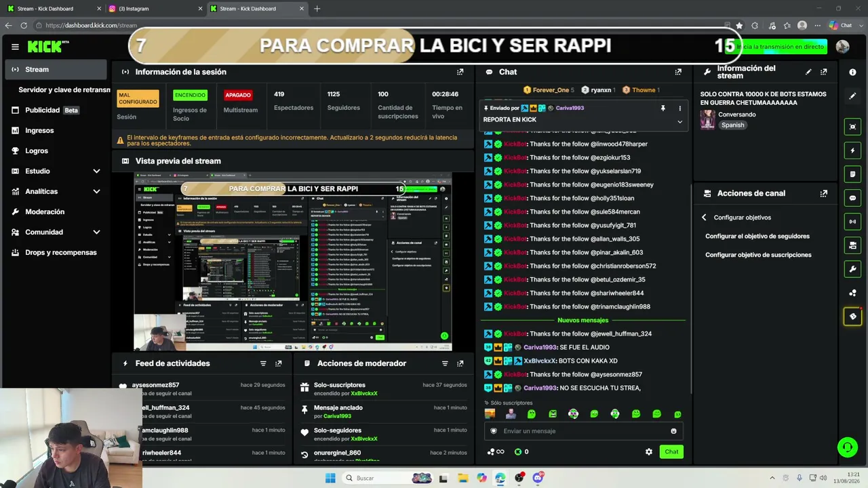The width and height of the screenshot is (868, 488).
Task: Pop out the Chat panel
Action: click(x=678, y=72)
